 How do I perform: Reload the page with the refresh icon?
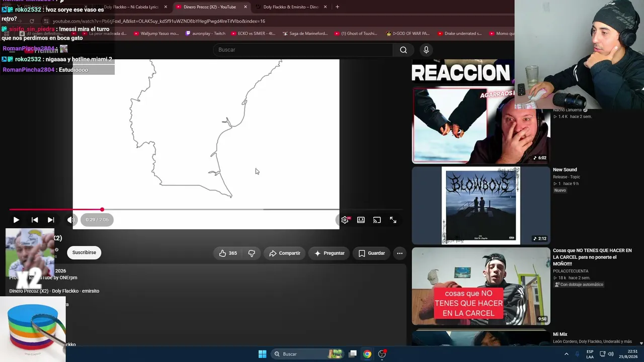point(32,21)
